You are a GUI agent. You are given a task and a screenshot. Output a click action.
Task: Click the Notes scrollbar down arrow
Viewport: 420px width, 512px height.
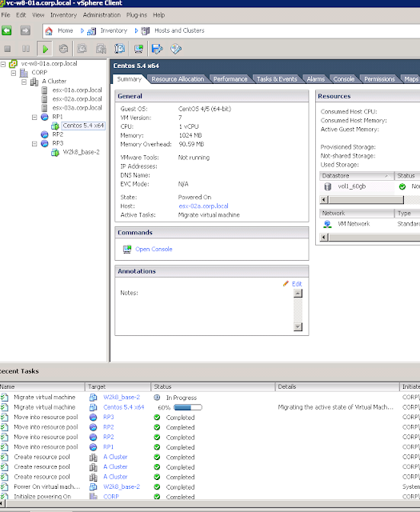(x=298, y=327)
